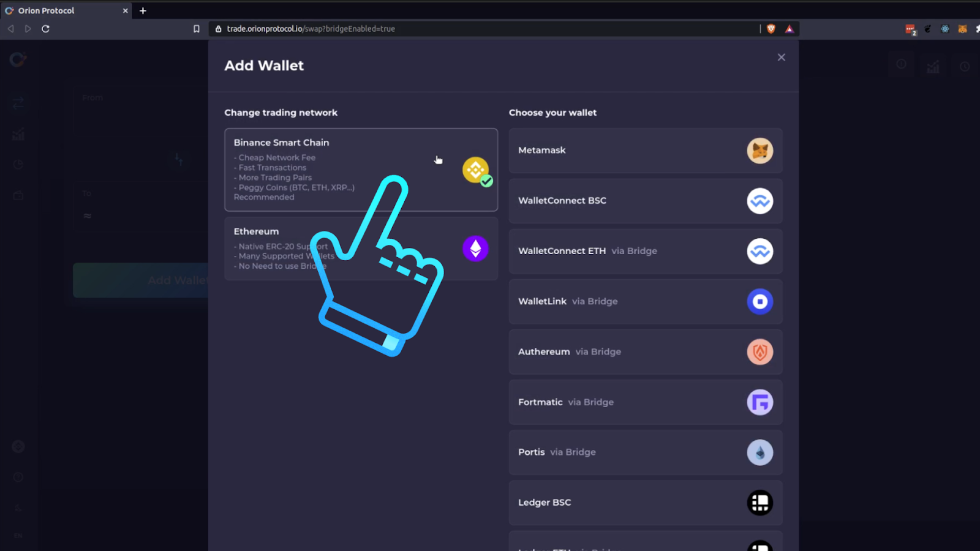The width and height of the screenshot is (980, 551).
Task: Choose the Ethereum trading network
Action: point(361,249)
